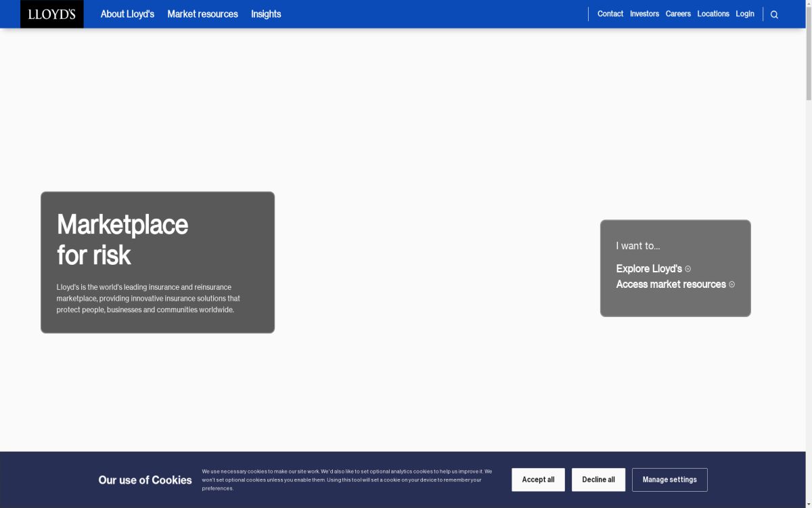
Task: Expand the Explore Lloyd's option
Action: point(648,268)
